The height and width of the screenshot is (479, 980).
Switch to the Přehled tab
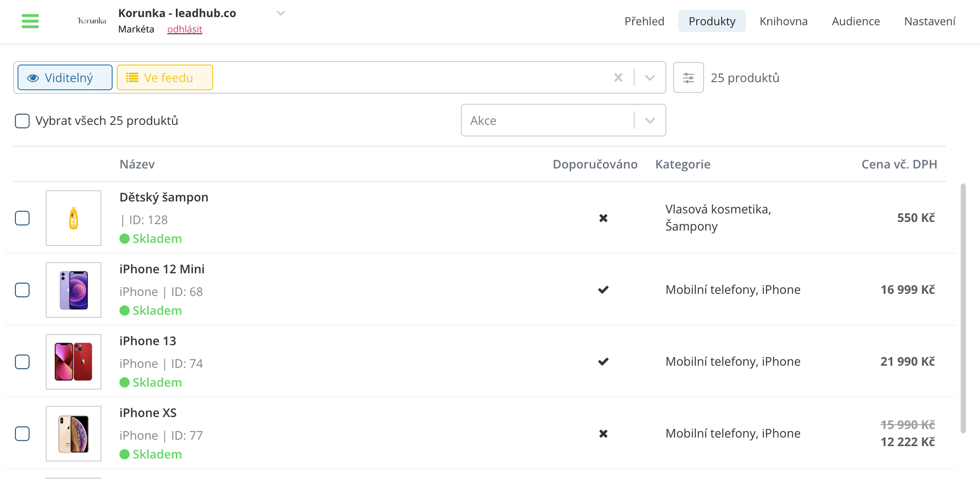(x=644, y=21)
